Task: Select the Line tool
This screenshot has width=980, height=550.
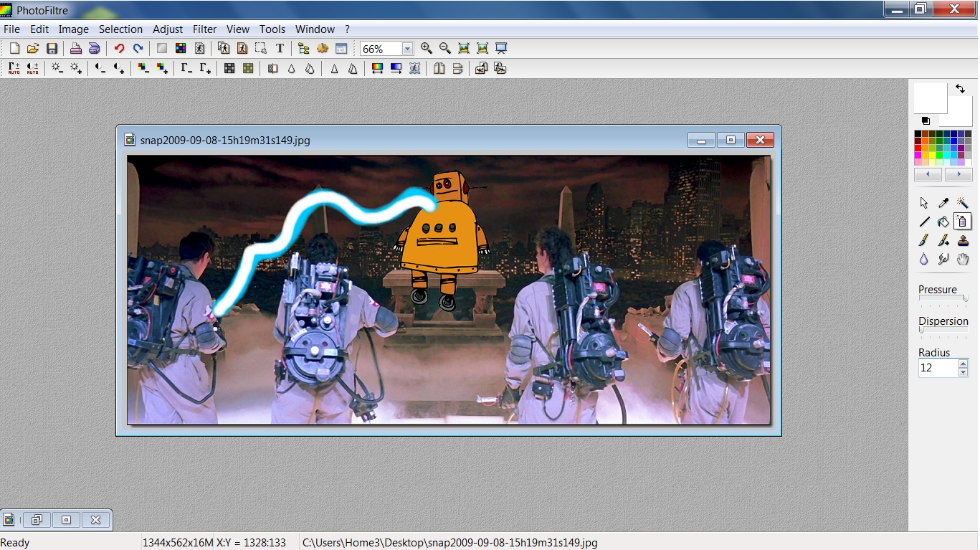Action: click(x=924, y=222)
